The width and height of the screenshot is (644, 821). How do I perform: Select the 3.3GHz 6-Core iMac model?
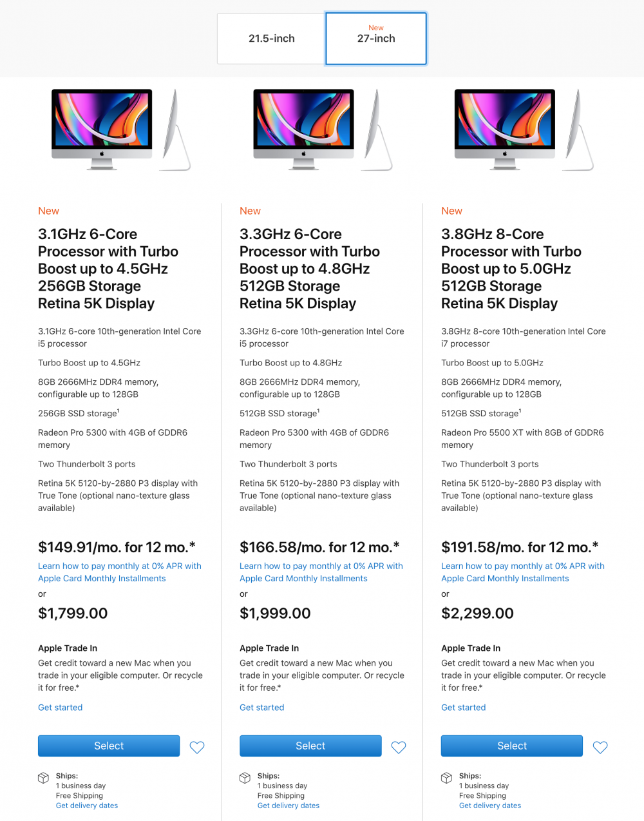(x=310, y=746)
